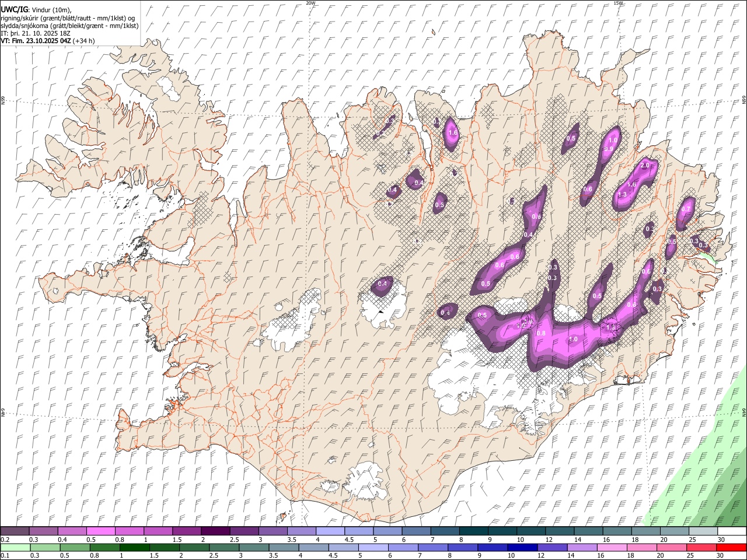
Task: Select the dark grey-purple 0.2 swatch in upper legend
Action: [15, 531]
